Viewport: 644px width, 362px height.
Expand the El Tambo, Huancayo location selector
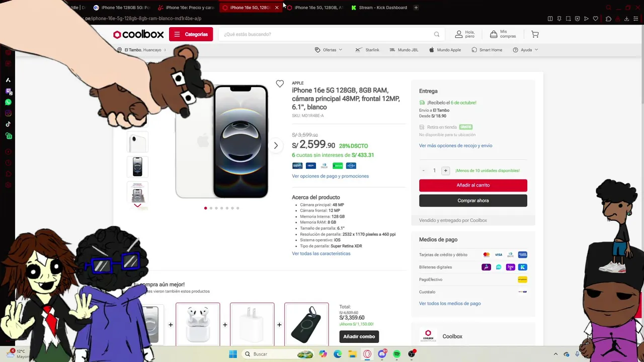[139, 50]
